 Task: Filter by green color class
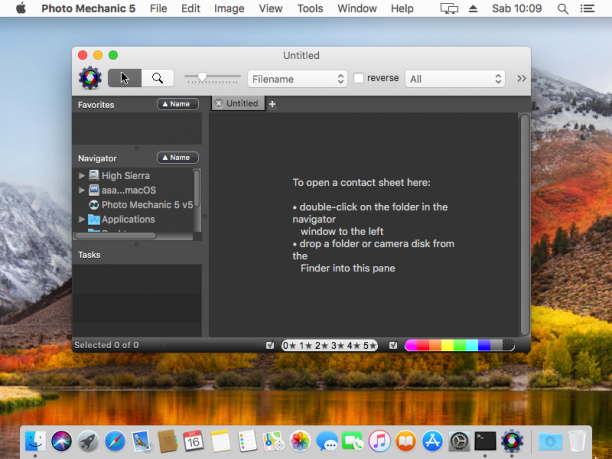click(x=459, y=345)
